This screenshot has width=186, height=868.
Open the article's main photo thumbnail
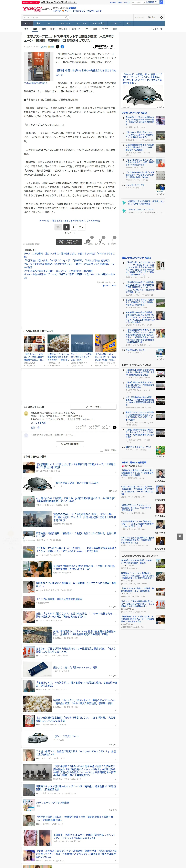(39, 66)
